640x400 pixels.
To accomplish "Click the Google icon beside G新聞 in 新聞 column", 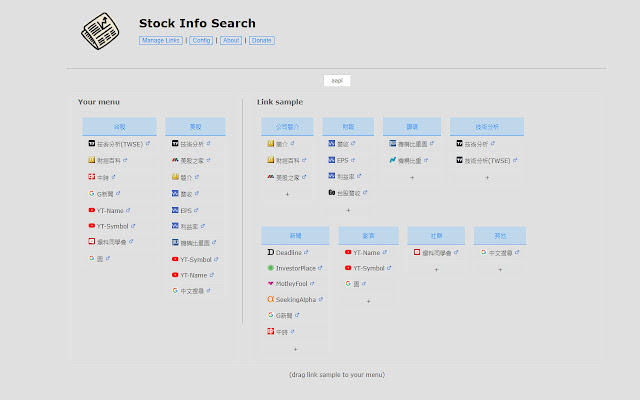I will [271, 315].
